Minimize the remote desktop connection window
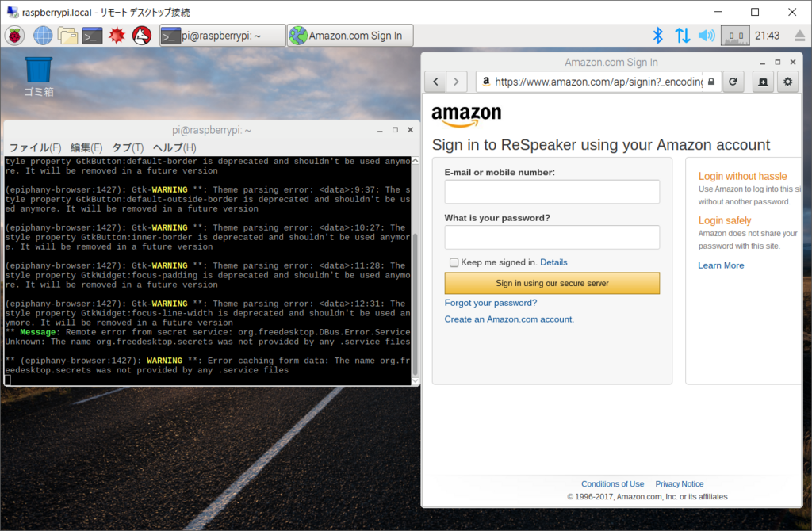This screenshot has width=812, height=531. point(718,12)
